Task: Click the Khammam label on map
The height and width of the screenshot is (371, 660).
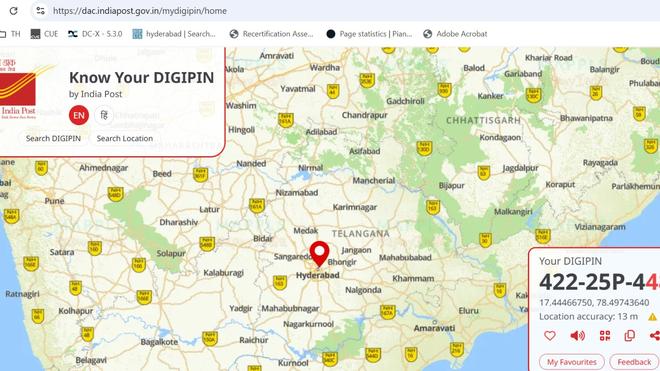Action: click(413, 278)
